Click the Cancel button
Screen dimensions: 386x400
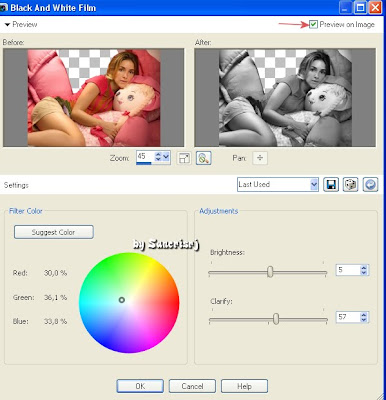[x=192, y=386]
